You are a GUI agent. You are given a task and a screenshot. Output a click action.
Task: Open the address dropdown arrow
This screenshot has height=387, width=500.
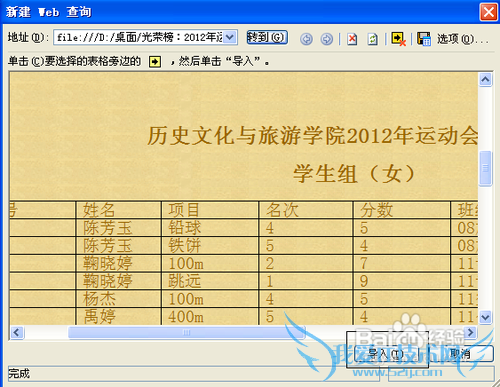point(230,37)
